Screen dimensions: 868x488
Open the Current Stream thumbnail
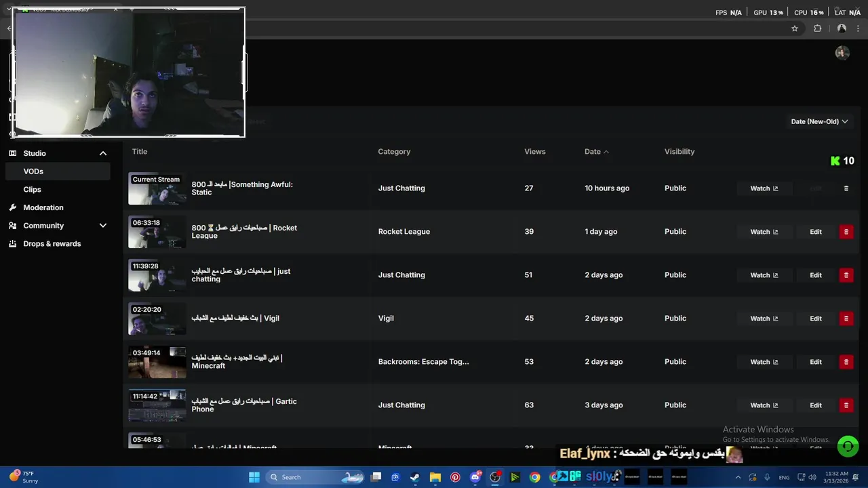(x=157, y=188)
